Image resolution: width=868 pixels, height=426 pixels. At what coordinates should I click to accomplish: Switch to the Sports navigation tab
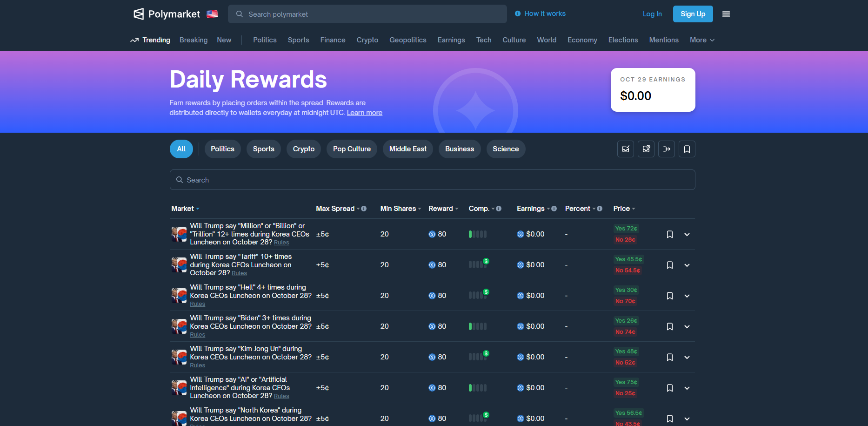click(298, 40)
